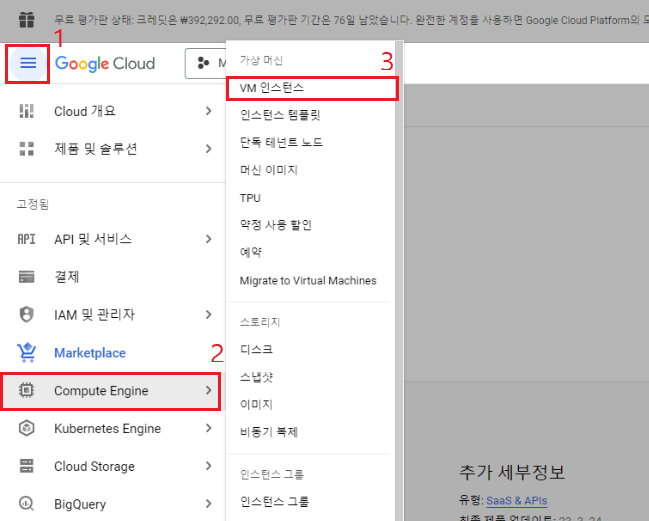Choose 이미지 under 스토리지 section
This screenshot has height=521, width=649.
click(310, 404)
